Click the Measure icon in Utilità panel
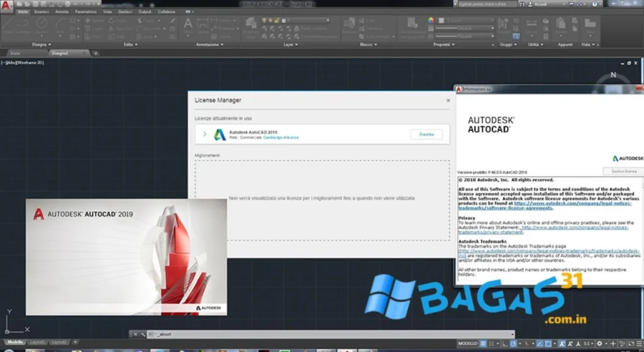This screenshot has height=352, width=644. (x=531, y=25)
